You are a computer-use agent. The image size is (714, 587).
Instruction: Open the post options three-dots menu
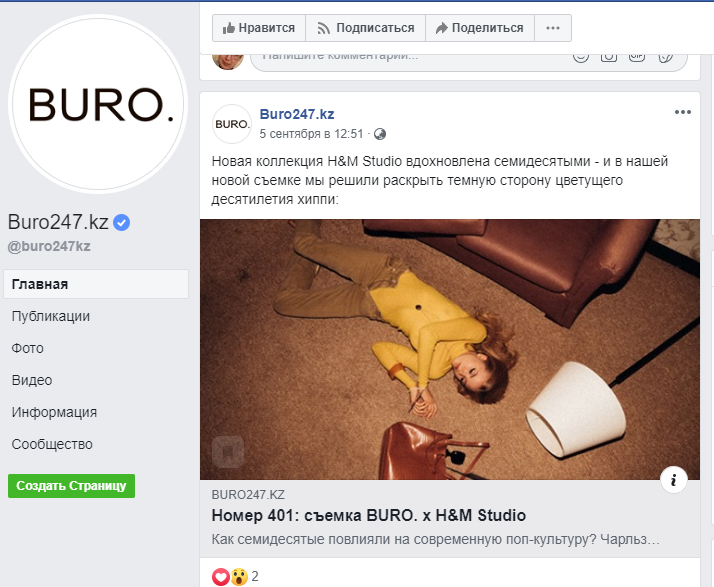pos(683,112)
